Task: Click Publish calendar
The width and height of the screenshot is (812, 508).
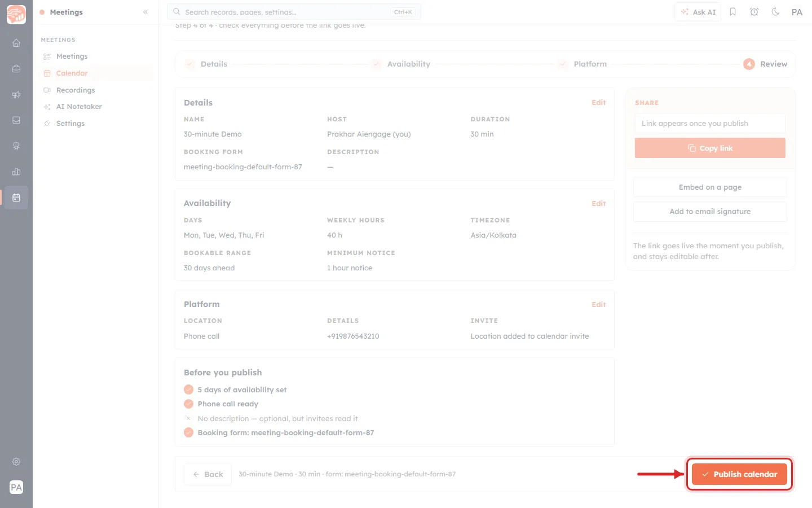Action: 739,475
